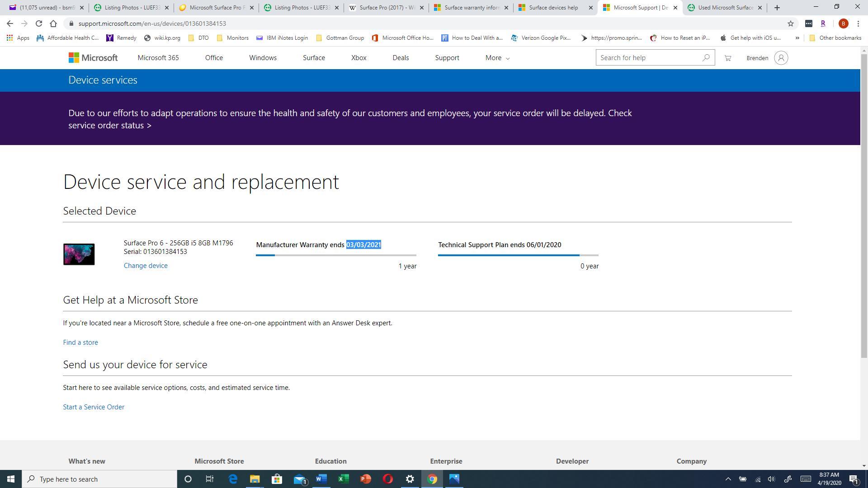Click the Microsoft logo
The image size is (868, 488).
click(x=93, y=58)
